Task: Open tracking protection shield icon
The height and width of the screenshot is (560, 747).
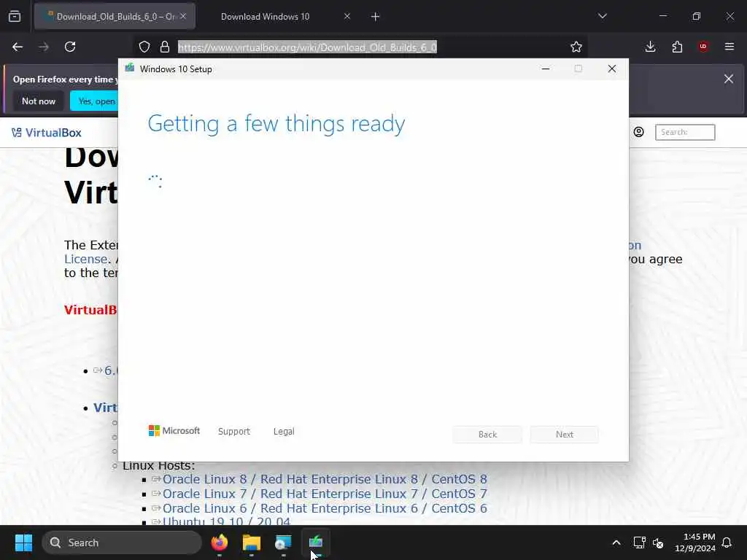Action: point(144,47)
